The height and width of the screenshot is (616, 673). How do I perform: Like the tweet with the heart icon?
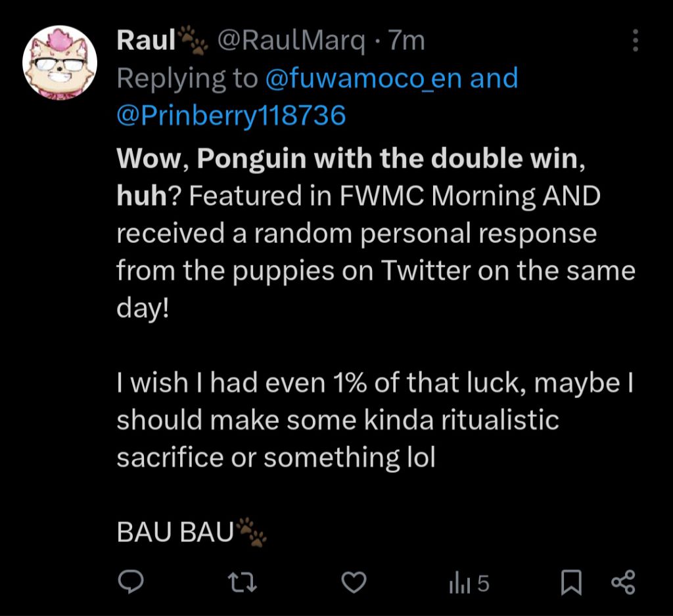point(355,582)
